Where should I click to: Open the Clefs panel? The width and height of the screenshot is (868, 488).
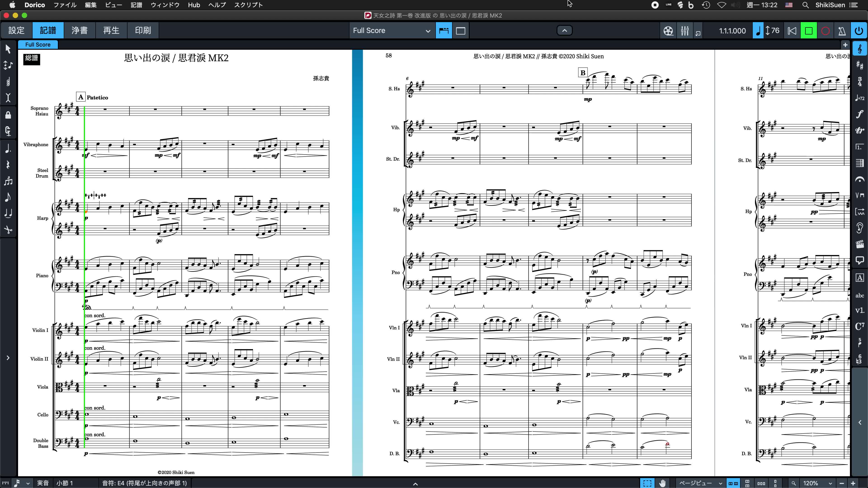coord(860,49)
